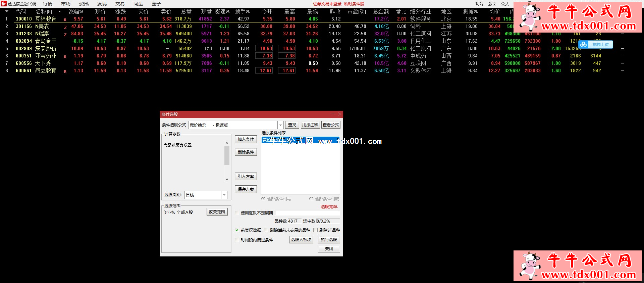Click the R marker beside 豆神教育
This screenshot has height=283, width=644.
[x=65, y=20]
